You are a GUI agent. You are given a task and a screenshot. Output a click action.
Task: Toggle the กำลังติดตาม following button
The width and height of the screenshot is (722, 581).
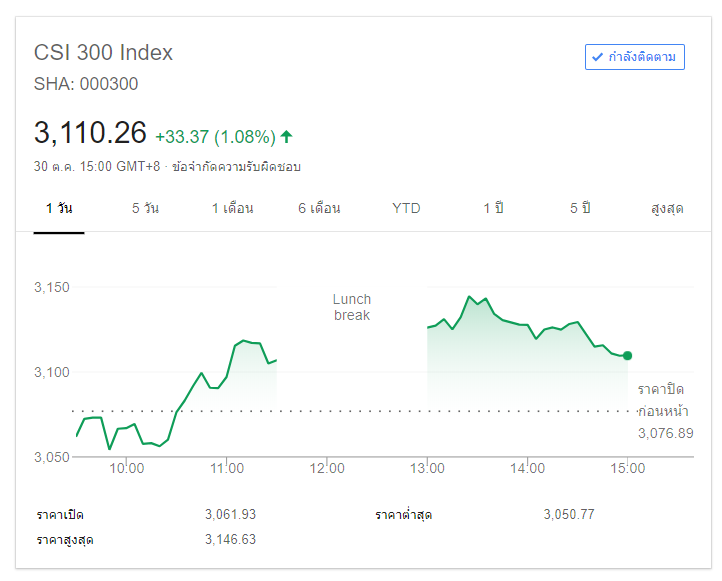tap(635, 57)
